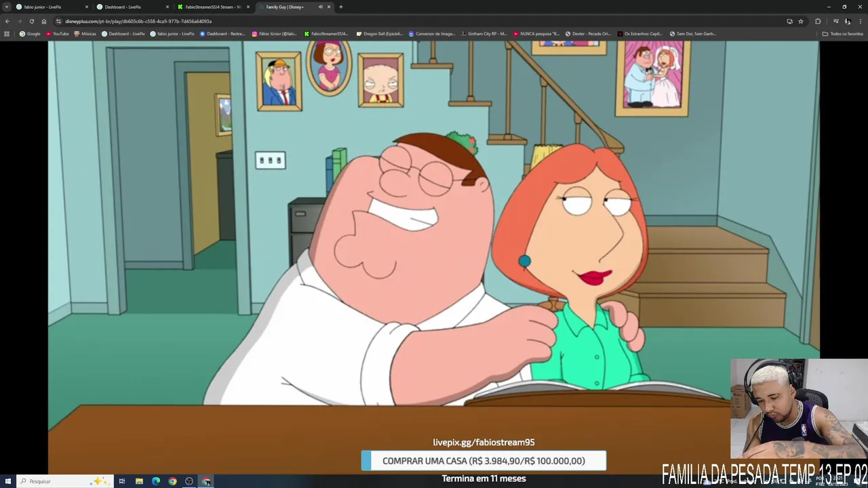Open the FabioStreamerSSJ4 Kick bookmark
This screenshot has width=868, height=488.
[x=326, y=33]
